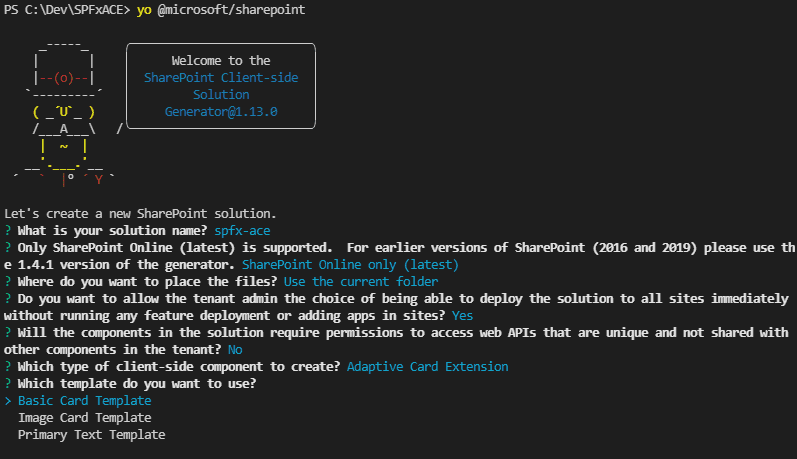Click the Yeoman ASCII robot face
Image resolution: width=797 pixels, height=459 pixels.
(64, 112)
